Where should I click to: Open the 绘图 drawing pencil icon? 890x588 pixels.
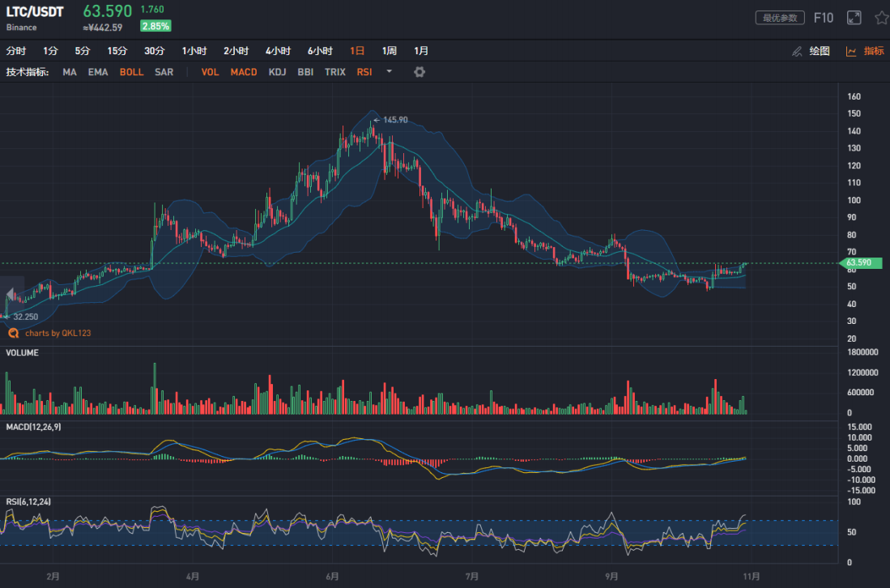(797, 51)
